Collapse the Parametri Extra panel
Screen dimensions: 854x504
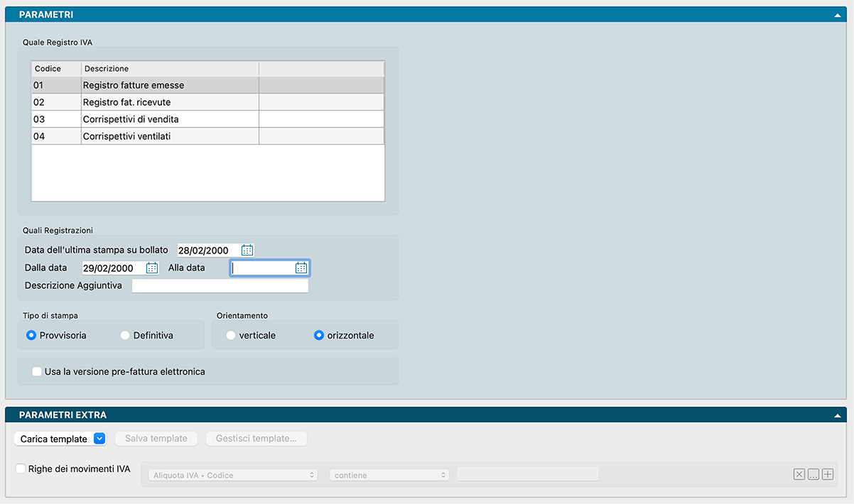(x=838, y=415)
